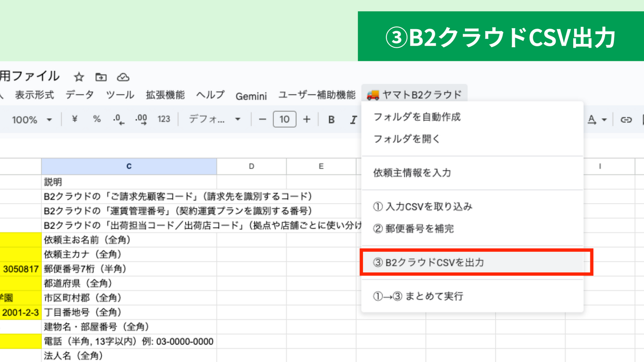Viewport: 644px width, 362px height.
Task: Open the font family dropdown
Action: (x=215, y=119)
